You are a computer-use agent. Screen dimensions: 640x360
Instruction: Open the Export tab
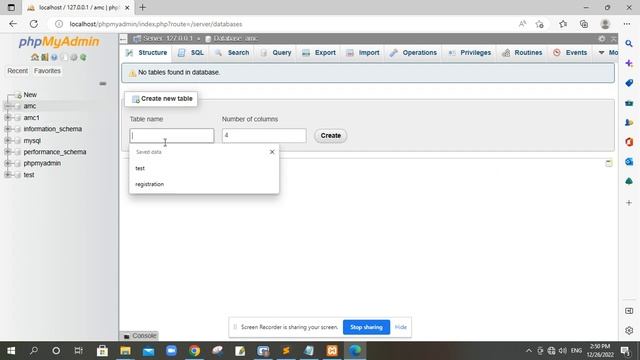(x=319, y=53)
